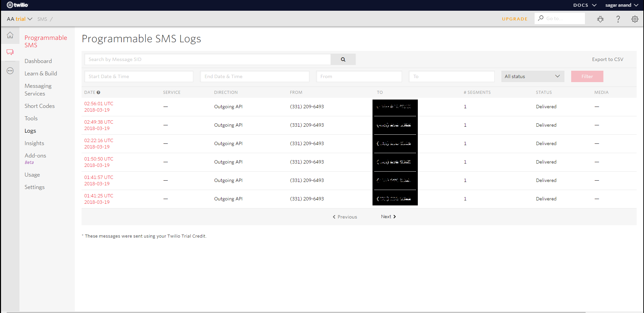Click the Filter button
Viewport: 644px width, 313px height.
(x=587, y=76)
